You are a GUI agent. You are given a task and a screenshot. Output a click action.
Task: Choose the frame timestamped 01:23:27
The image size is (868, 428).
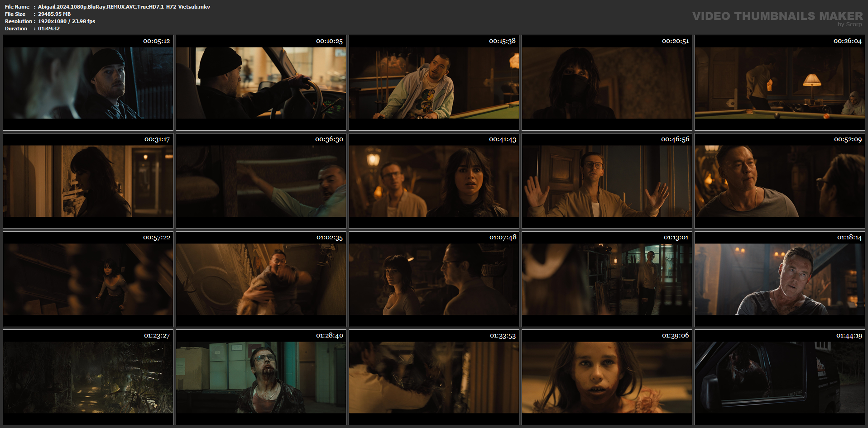click(x=88, y=377)
